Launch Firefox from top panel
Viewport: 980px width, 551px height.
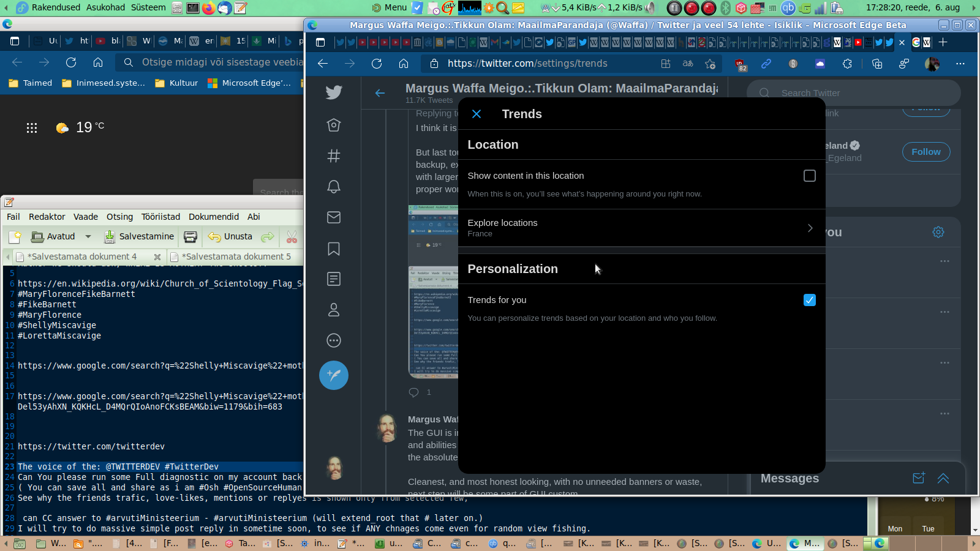click(x=209, y=8)
